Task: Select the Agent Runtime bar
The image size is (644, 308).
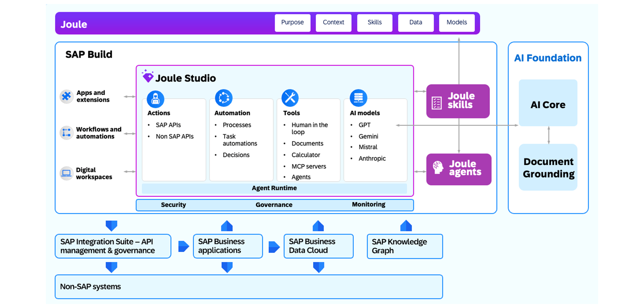Action: (275, 188)
